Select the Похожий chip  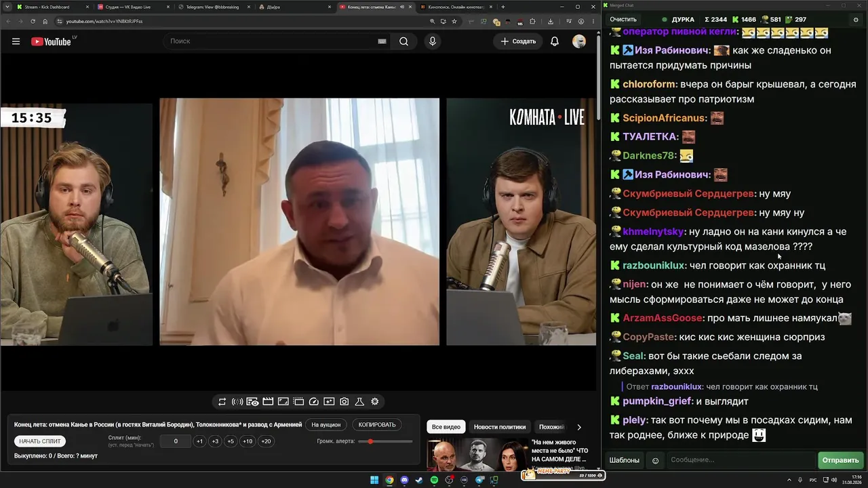[x=551, y=427]
